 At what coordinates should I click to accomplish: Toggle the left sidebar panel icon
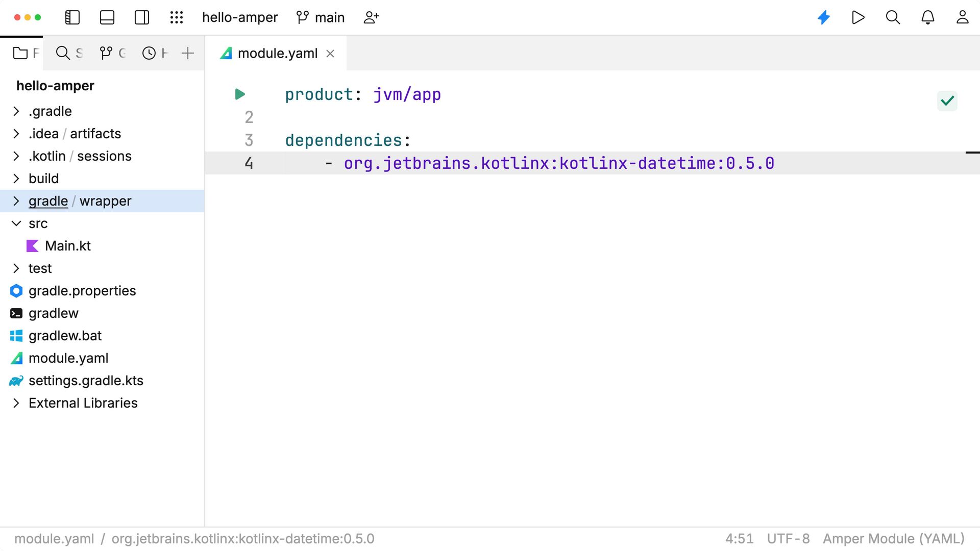coord(72,17)
